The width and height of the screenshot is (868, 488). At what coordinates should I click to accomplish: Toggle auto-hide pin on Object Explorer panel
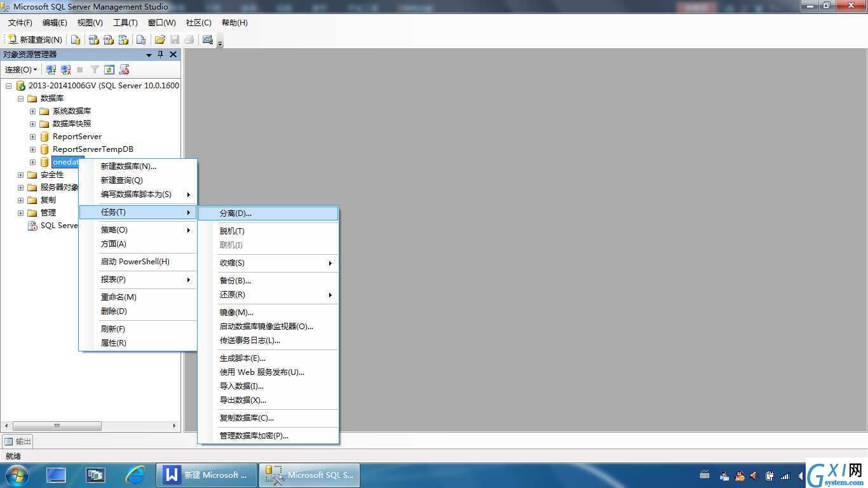[x=161, y=55]
